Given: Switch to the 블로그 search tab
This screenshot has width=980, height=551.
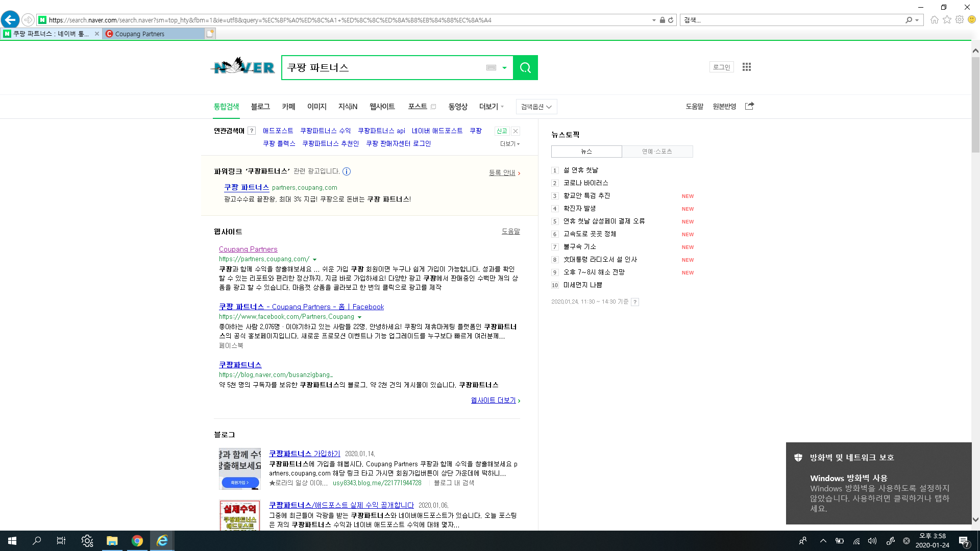Looking at the screenshot, I should (260, 107).
